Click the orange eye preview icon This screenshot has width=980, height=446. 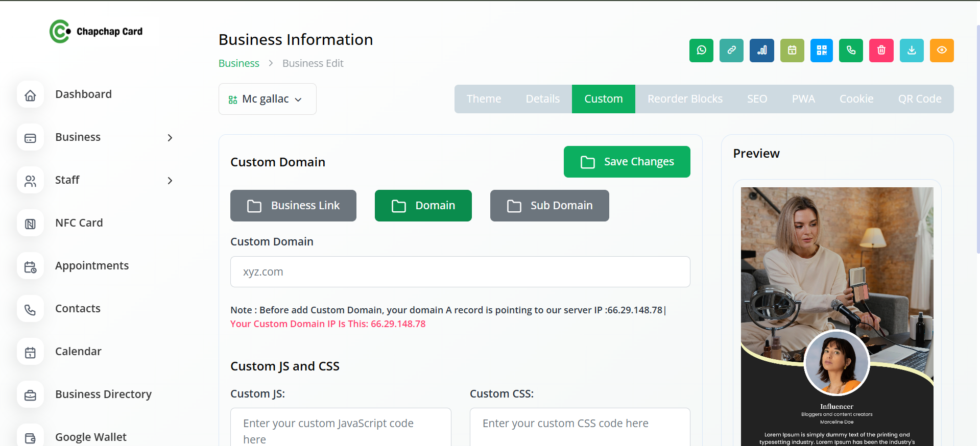tap(942, 51)
